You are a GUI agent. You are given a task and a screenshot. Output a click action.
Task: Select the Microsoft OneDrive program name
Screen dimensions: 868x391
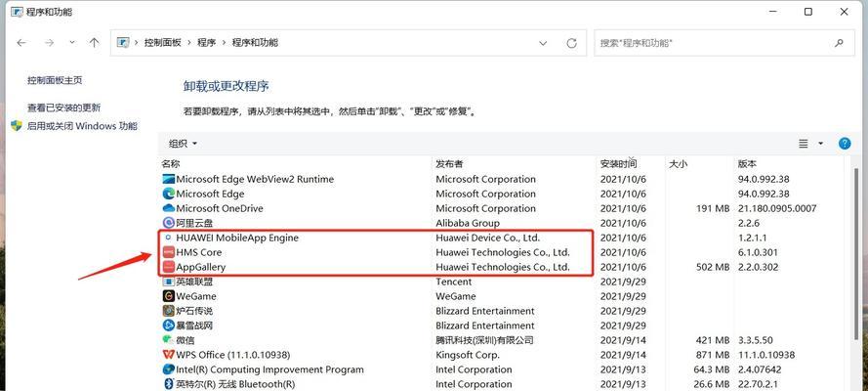click(220, 209)
